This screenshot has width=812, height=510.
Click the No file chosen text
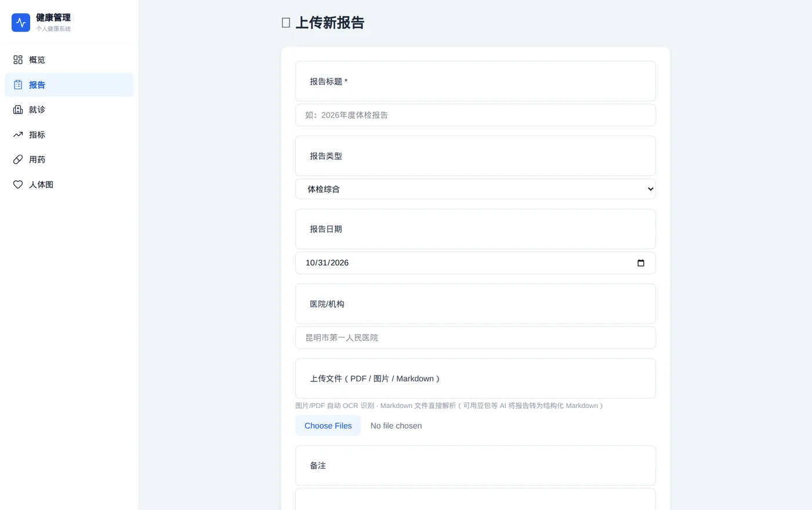(396, 425)
